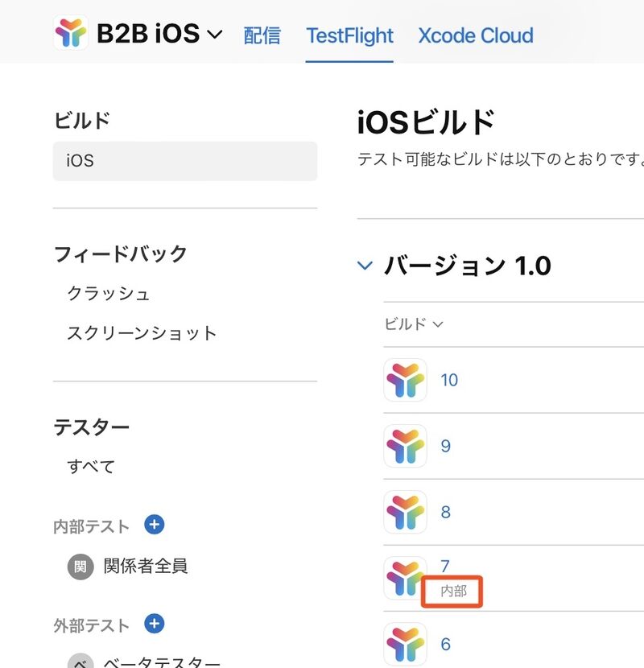Screen dimensions: 644x668
Task: Click the 関 avatar of 関係者全員
Action: (x=80, y=567)
